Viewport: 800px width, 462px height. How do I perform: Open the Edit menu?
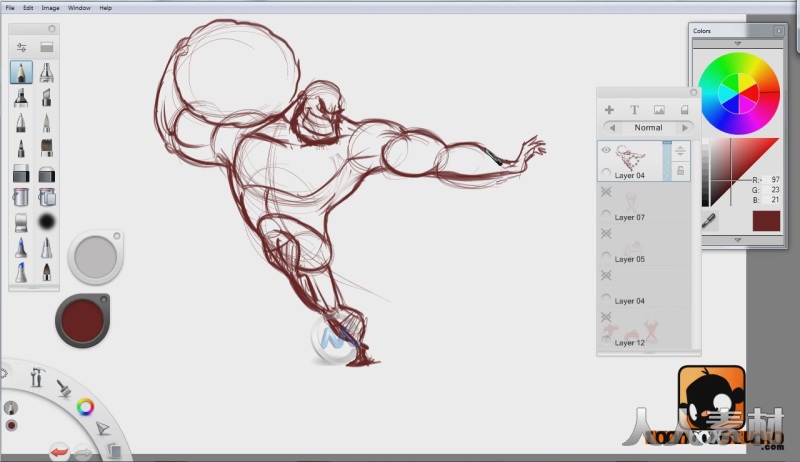28,8
